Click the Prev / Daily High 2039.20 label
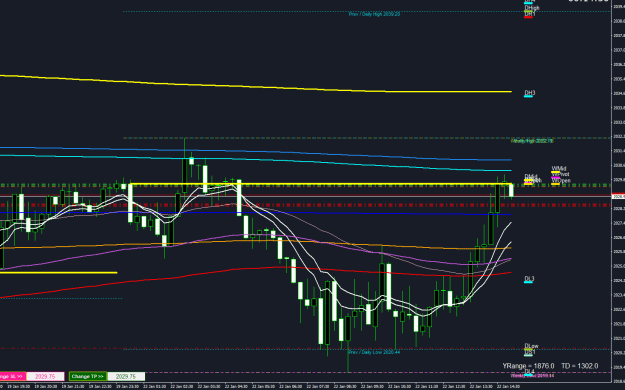 coord(374,14)
